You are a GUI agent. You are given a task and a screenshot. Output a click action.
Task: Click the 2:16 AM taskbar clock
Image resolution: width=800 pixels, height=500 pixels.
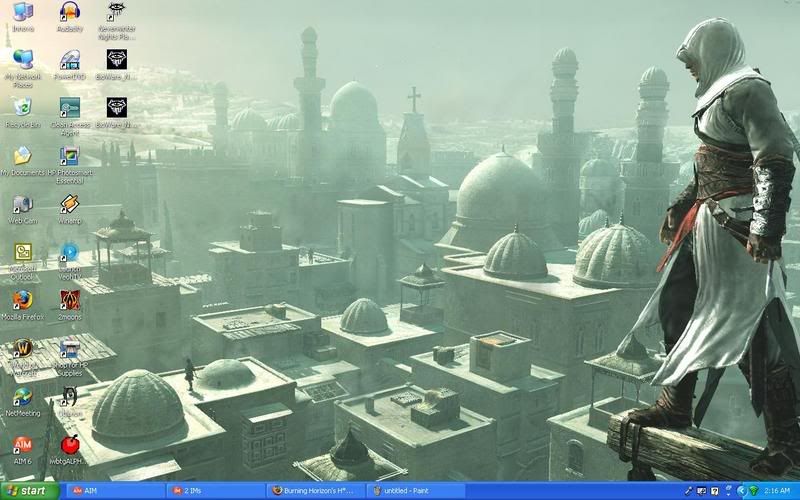pyautogui.click(x=777, y=491)
